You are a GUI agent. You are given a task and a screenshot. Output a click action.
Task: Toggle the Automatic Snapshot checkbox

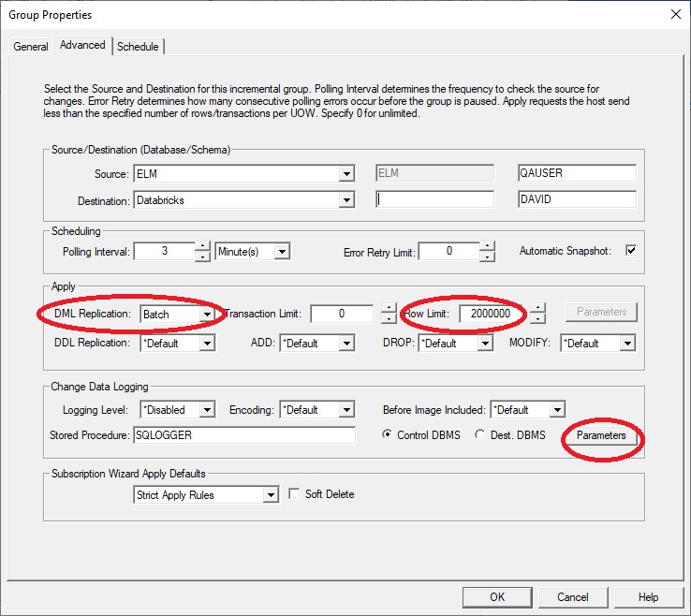(630, 251)
